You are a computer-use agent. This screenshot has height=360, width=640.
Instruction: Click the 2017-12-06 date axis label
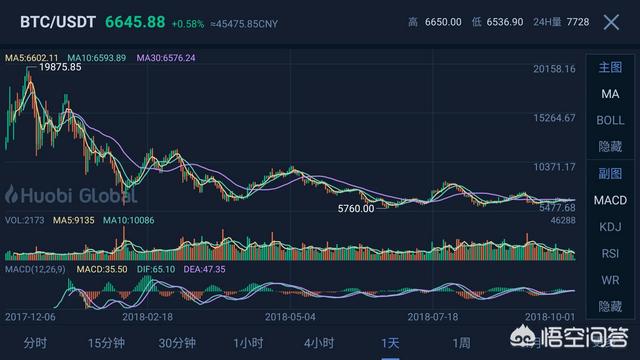[30, 317]
